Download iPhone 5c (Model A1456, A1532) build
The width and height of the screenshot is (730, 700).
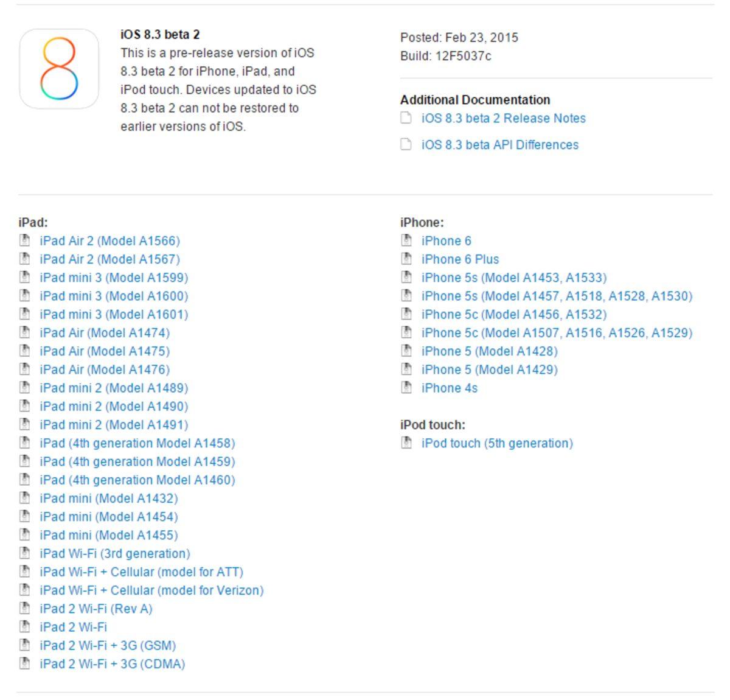514,314
